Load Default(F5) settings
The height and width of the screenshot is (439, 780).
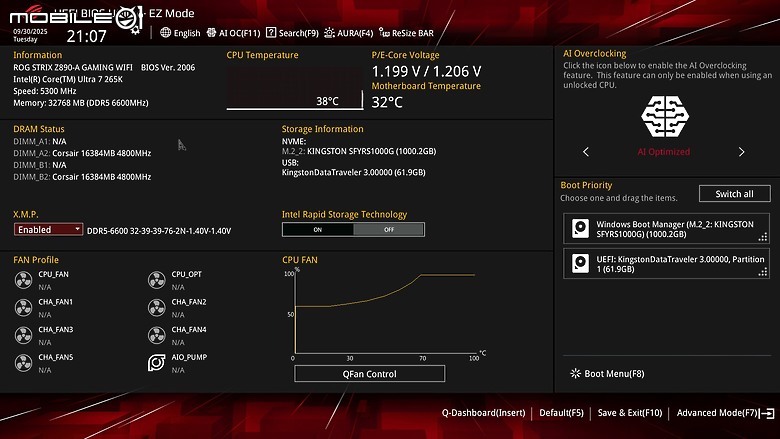click(562, 413)
